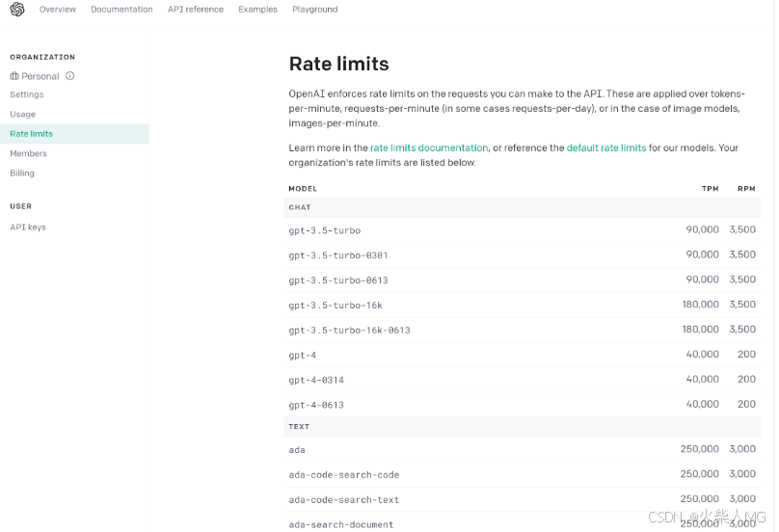779x532 pixels.
Task: Click the MODEL column header
Action: pos(303,189)
